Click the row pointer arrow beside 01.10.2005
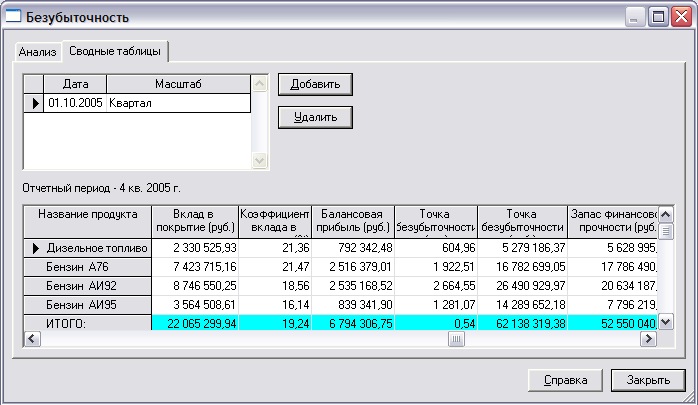This screenshot has height=405, width=698. (x=34, y=103)
